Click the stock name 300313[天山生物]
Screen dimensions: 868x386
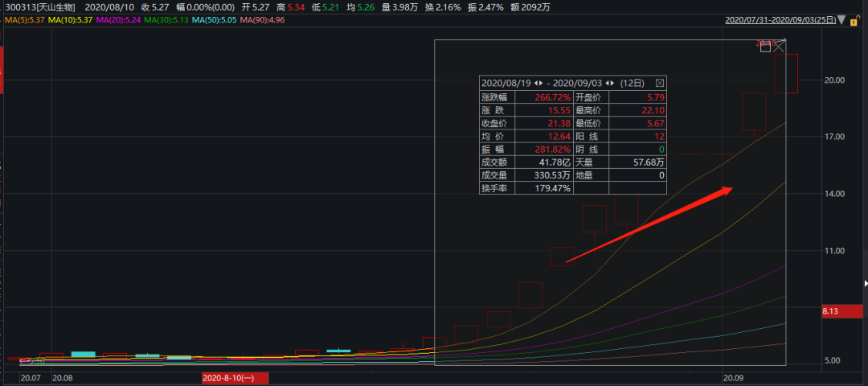pyautogui.click(x=40, y=7)
